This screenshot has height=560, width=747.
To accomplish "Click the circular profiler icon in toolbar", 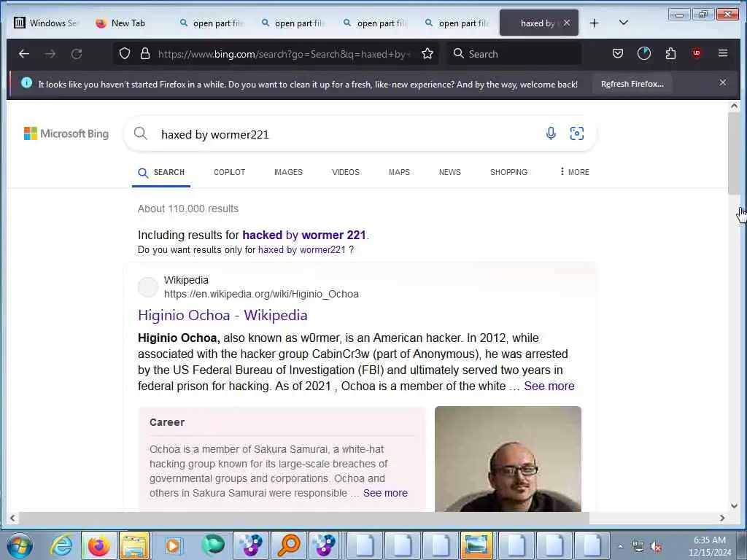I will coord(644,53).
